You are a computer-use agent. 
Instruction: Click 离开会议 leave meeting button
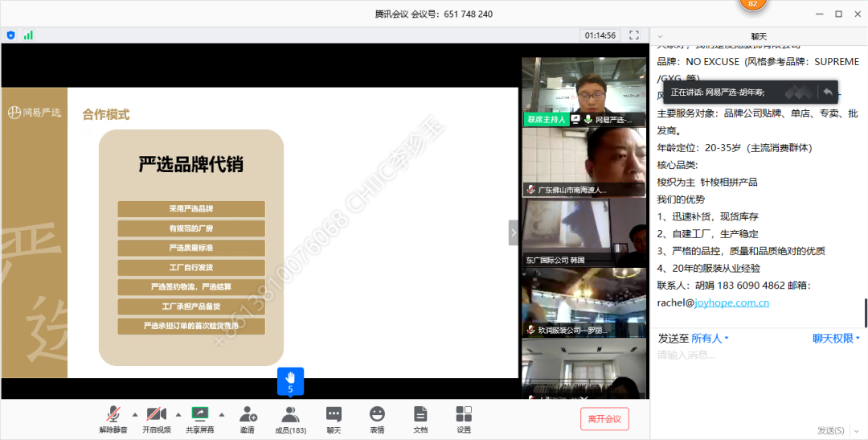(604, 419)
